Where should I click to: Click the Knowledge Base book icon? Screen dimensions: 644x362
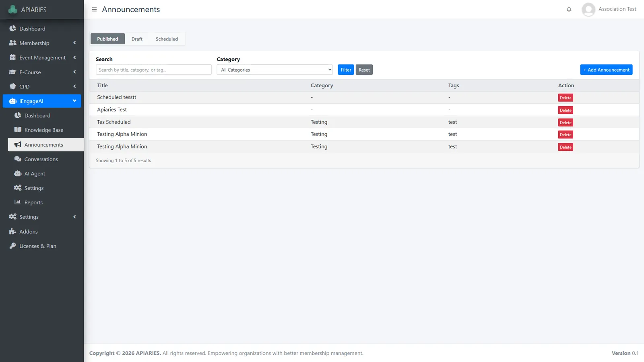tap(18, 130)
